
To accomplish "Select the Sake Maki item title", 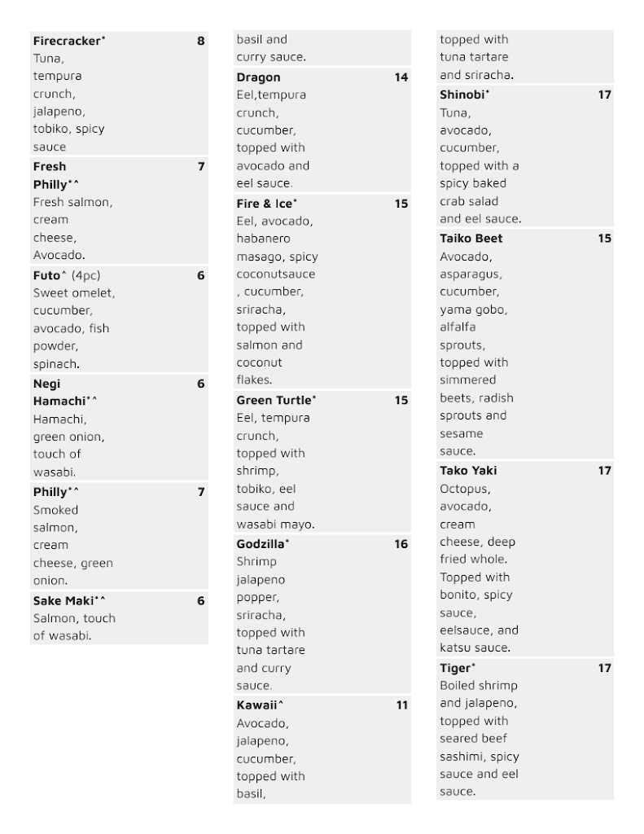I will [68, 601].
